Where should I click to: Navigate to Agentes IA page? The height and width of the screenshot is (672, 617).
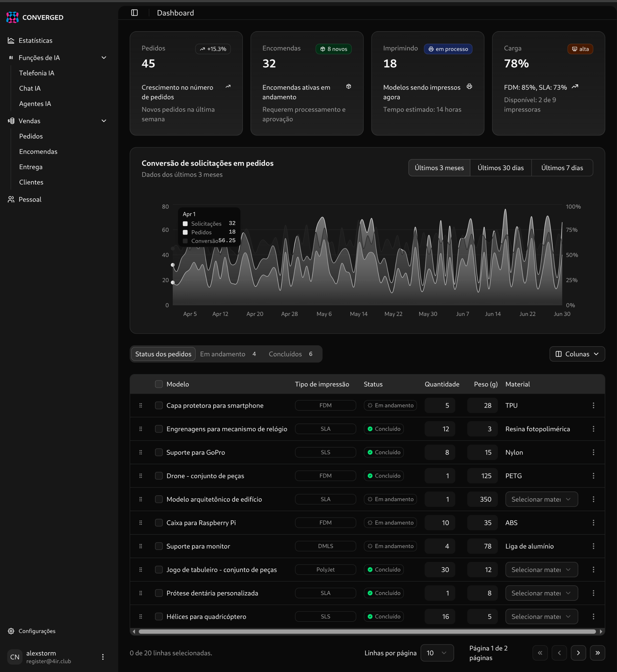tap(35, 104)
